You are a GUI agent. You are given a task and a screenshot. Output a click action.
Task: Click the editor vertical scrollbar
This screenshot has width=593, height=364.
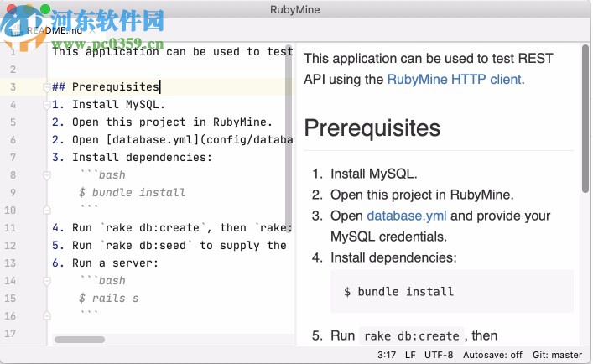(x=289, y=138)
